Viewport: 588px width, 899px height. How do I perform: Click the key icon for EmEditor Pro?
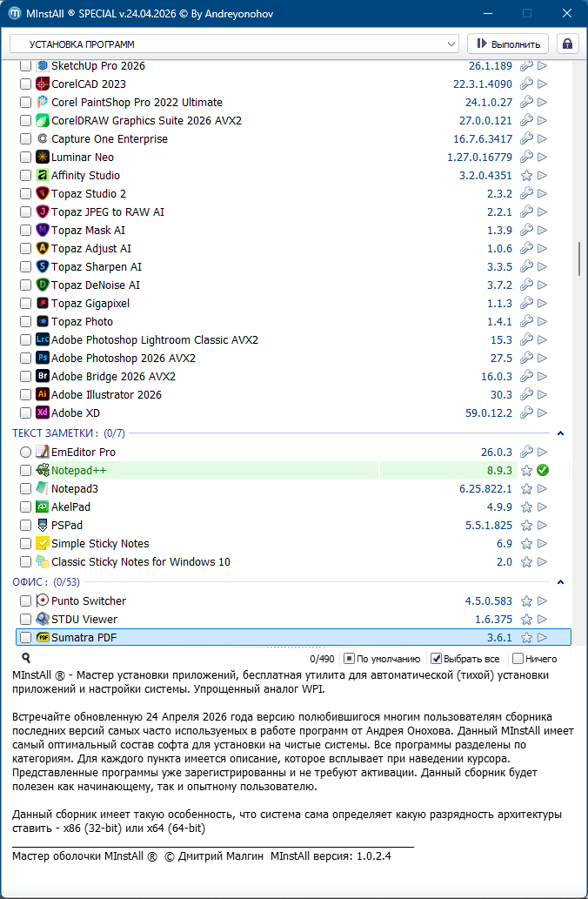pyautogui.click(x=526, y=453)
